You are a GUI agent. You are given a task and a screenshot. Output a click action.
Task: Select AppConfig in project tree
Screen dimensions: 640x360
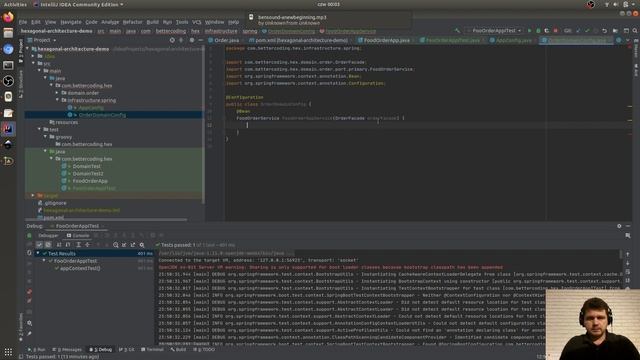[x=91, y=108]
